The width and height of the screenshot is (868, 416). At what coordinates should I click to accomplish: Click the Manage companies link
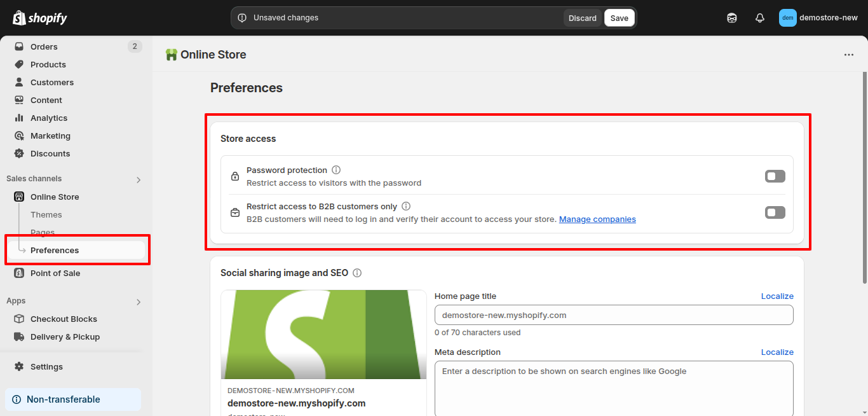coord(597,219)
